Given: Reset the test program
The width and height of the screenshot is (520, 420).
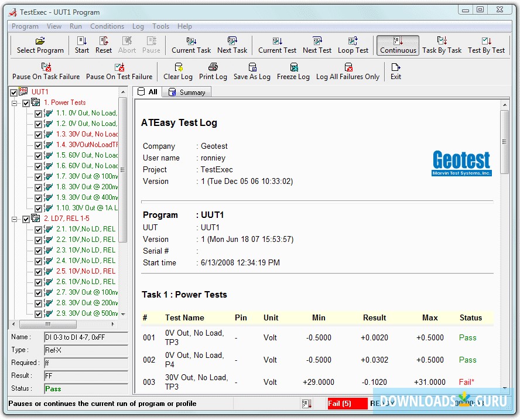Looking at the screenshot, I should [x=104, y=45].
